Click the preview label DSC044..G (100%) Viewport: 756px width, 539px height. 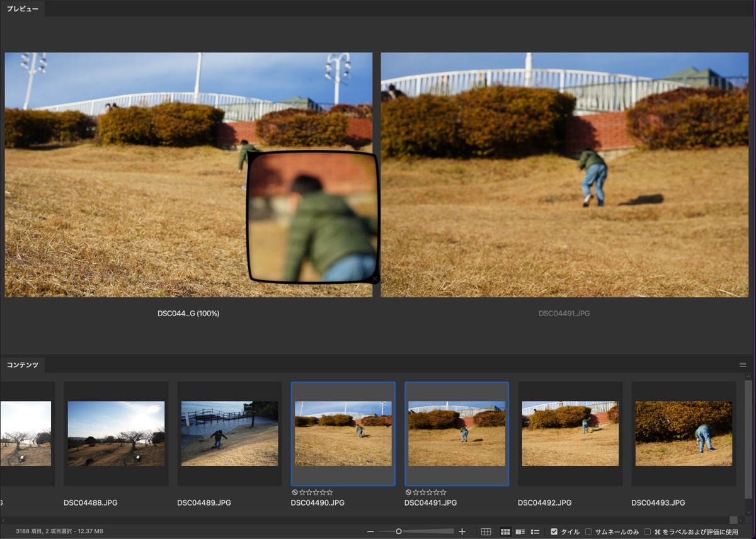(x=188, y=313)
